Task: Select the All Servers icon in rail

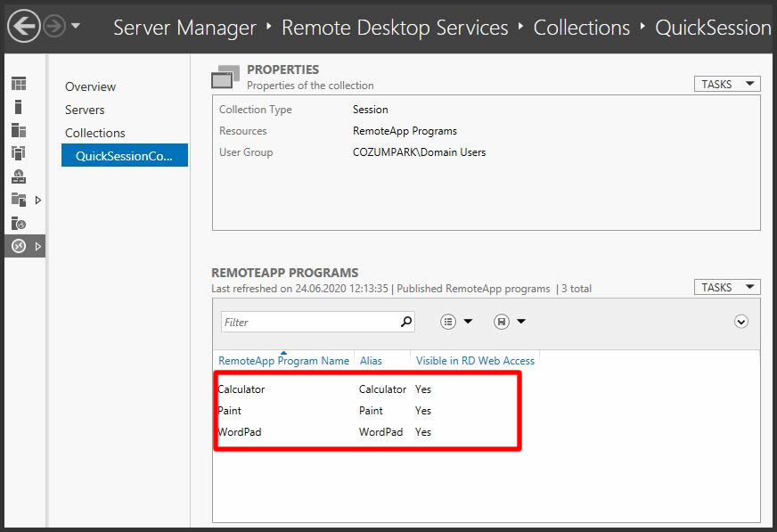Action: pyautogui.click(x=19, y=130)
